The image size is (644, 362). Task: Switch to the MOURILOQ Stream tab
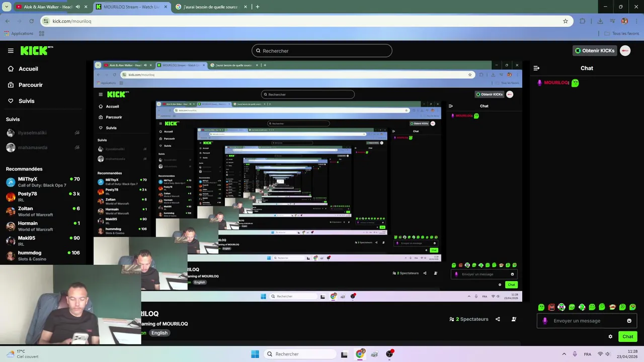[x=132, y=7]
